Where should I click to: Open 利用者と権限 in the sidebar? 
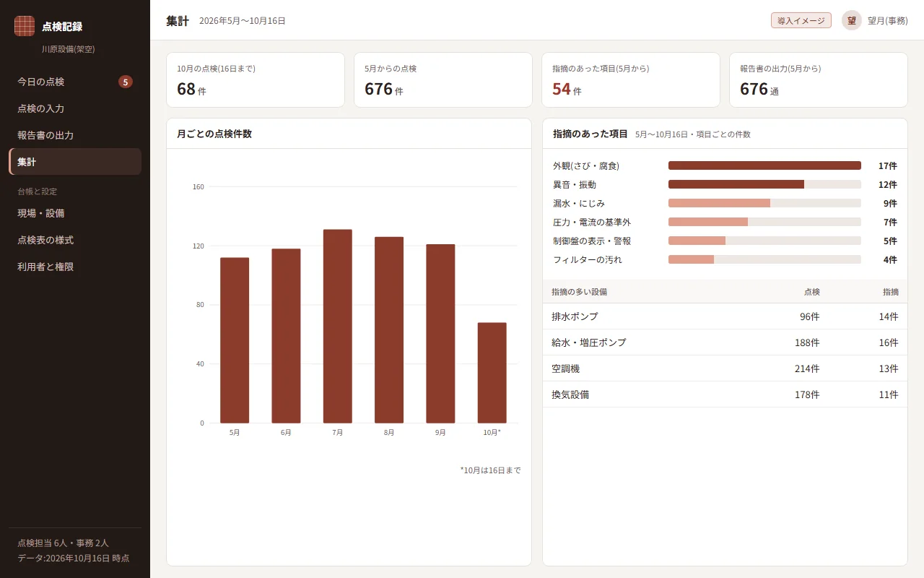(75, 267)
